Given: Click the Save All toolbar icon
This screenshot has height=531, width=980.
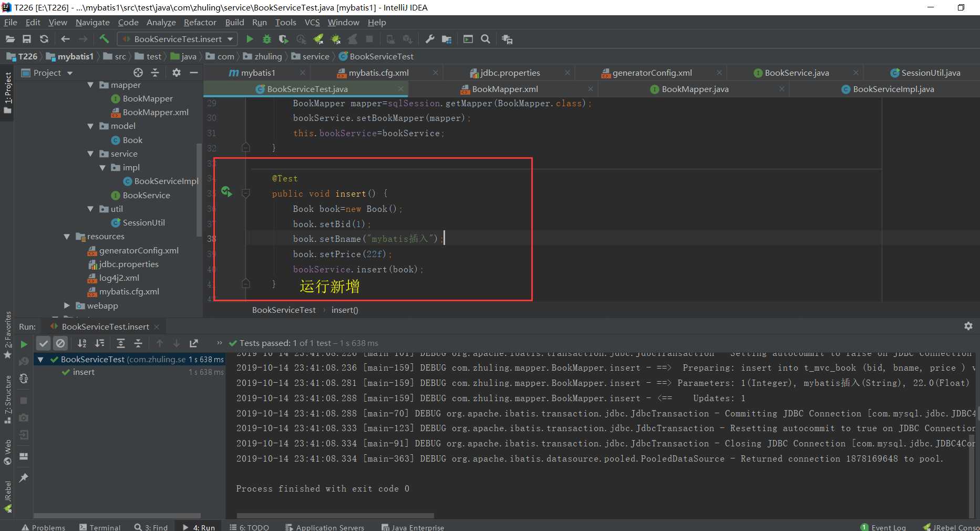Looking at the screenshot, I should [27, 39].
